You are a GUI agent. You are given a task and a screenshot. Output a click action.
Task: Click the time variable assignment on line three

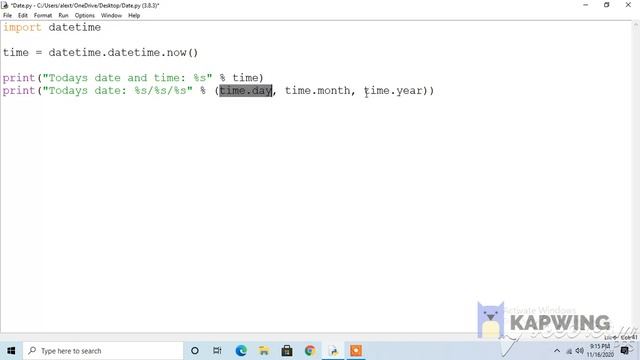click(16, 53)
